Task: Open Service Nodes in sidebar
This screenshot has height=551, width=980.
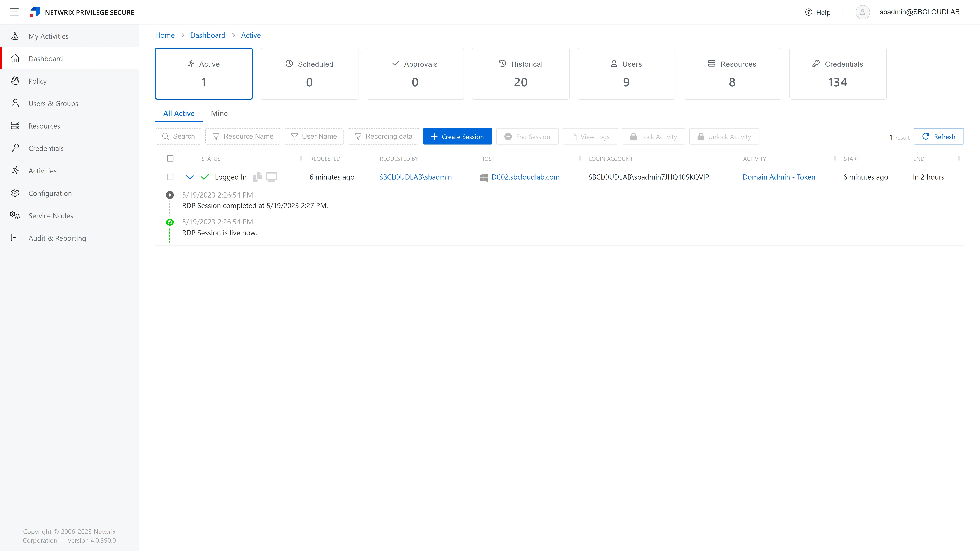Action: [69, 216]
